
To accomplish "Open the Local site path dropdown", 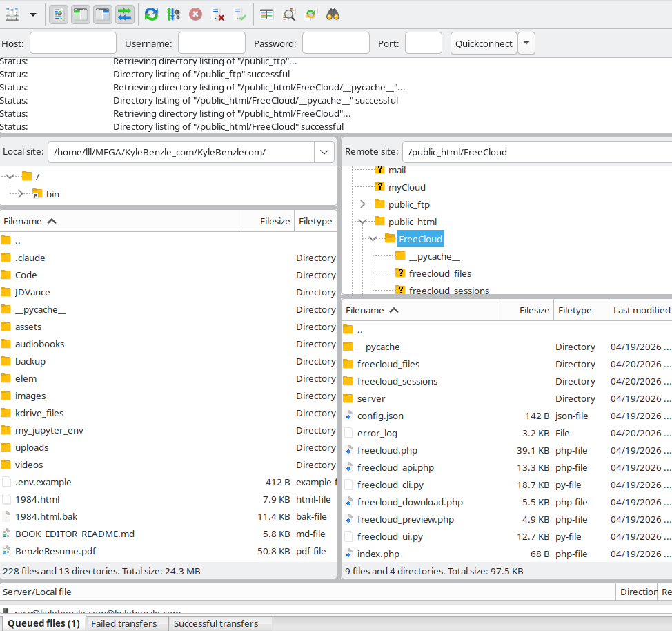I will point(324,151).
